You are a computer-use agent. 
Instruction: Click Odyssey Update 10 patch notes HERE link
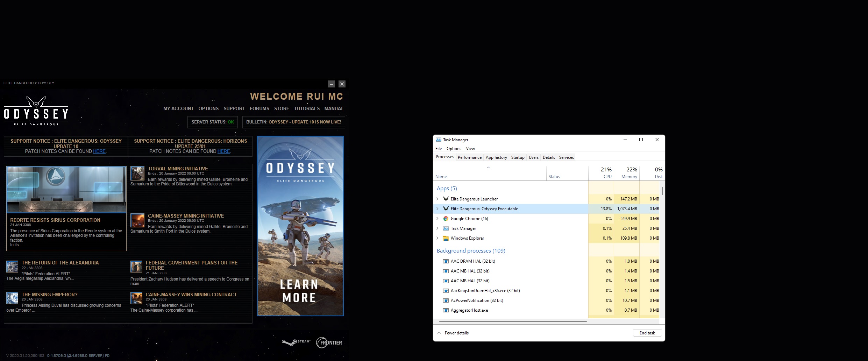[x=99, y=151]
